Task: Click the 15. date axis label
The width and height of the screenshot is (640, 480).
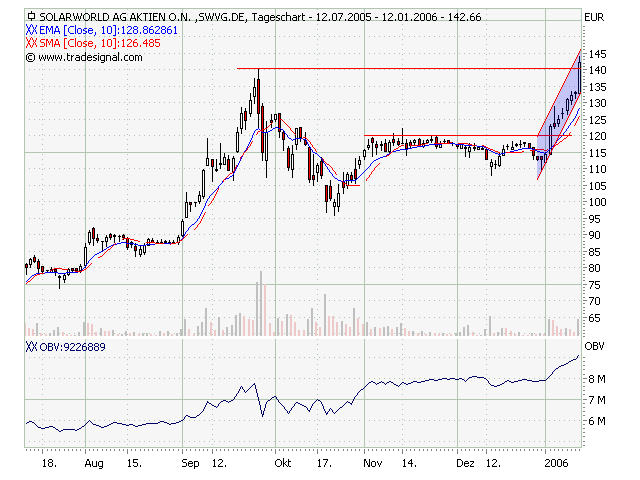Action: (134, 463)
